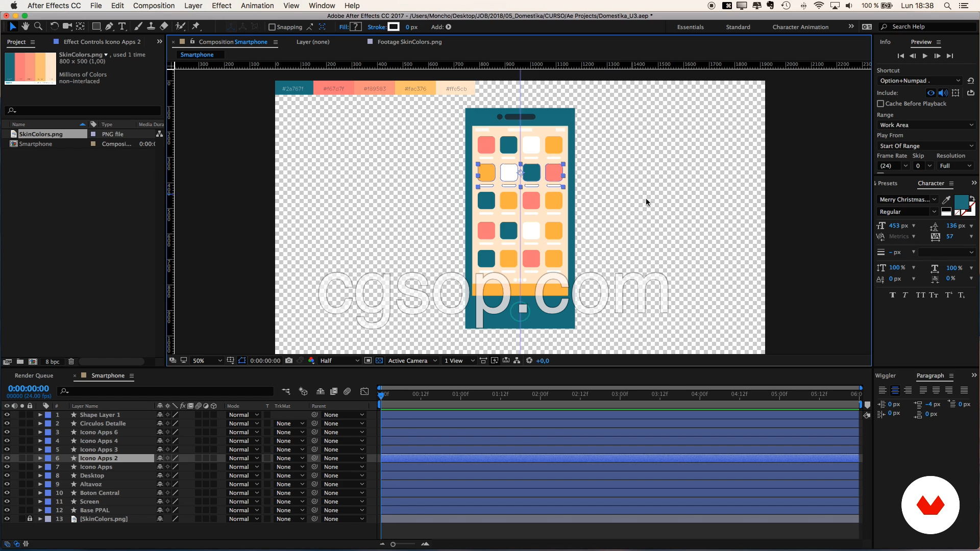Select the Hand tool
The height and width of the screenshot is (551, 980).
(25, 27)
